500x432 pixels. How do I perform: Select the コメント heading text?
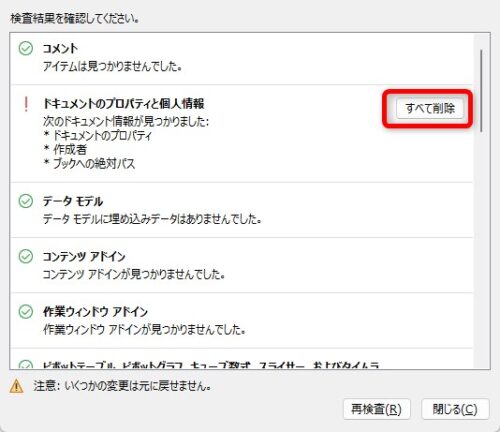(60, 49)
